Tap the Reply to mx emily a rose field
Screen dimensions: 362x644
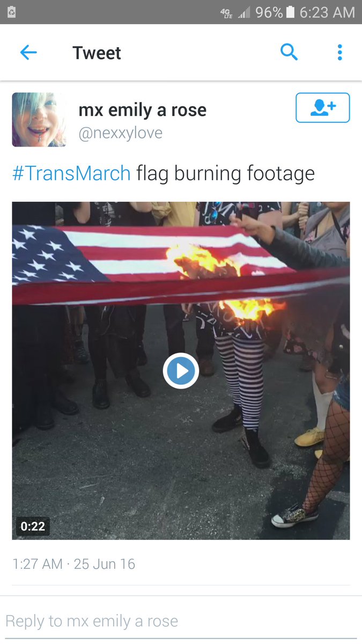pos(181,621)
